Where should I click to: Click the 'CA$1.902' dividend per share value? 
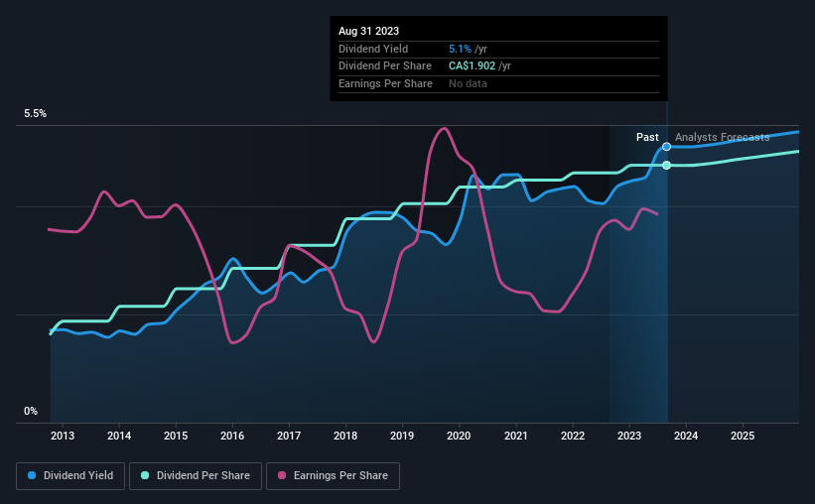pos(472,66)
